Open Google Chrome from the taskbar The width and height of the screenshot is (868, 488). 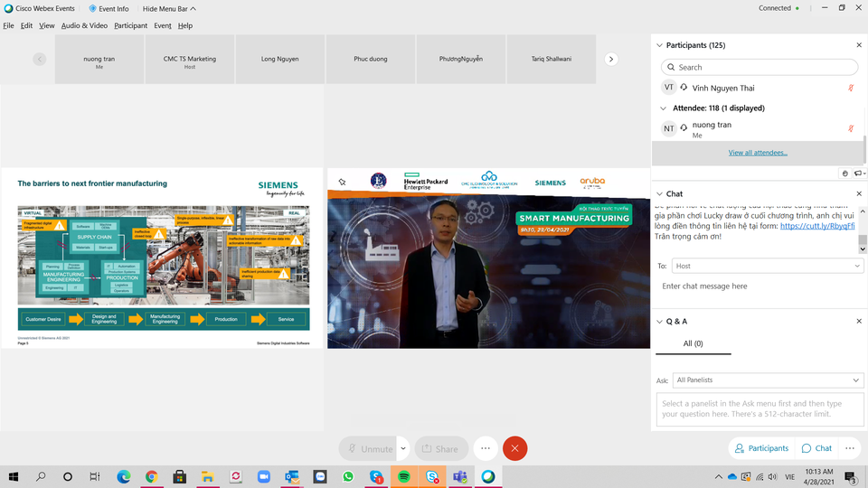click(151, 476)
